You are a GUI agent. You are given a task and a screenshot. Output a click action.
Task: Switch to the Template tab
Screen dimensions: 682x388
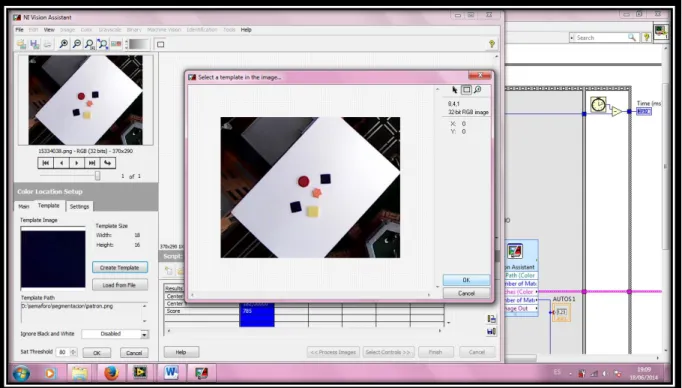[49, 206]
